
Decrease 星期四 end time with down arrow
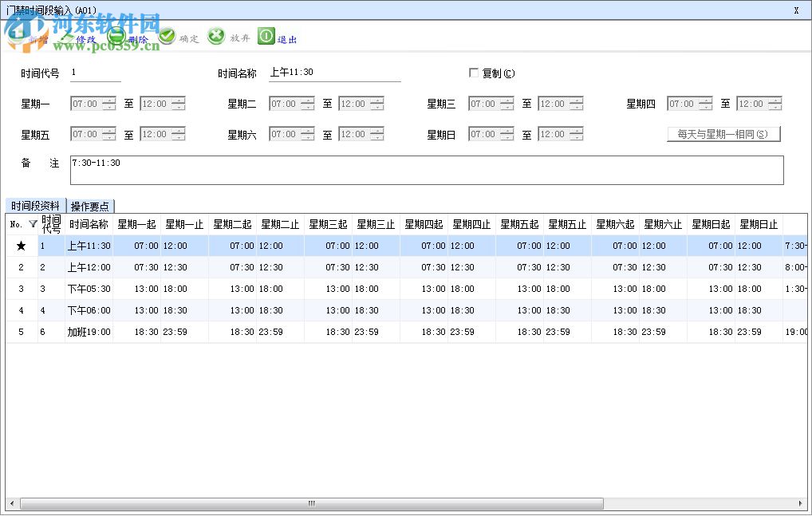[x=775, y=107]
